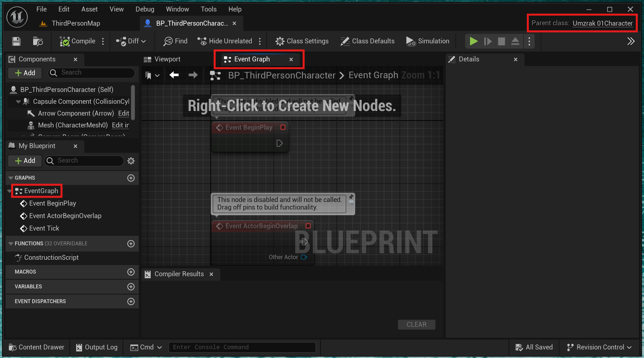Viewport: 644px width, 358px height.
Task: Select the Event Graph tab
Action: [252, 59]
